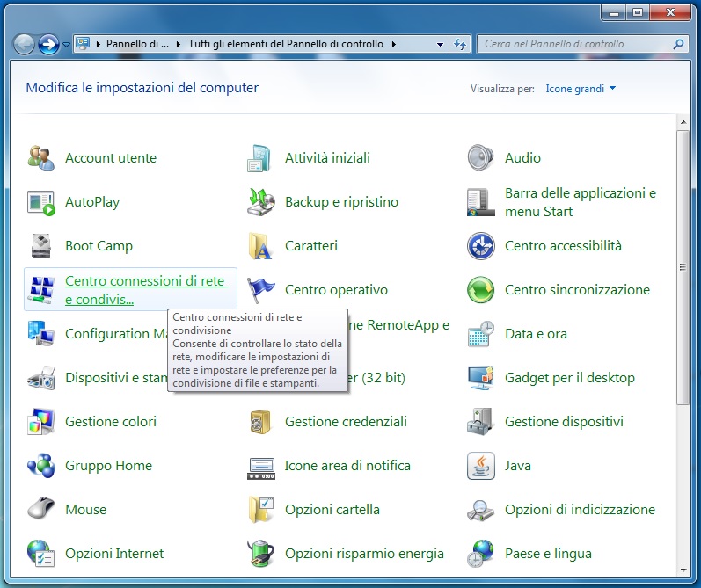This screenshot has height=588, width=701.
Task: Select Tutti gli elementi del Pannello di controllo breadcrumb
Action: coord(286,44)
